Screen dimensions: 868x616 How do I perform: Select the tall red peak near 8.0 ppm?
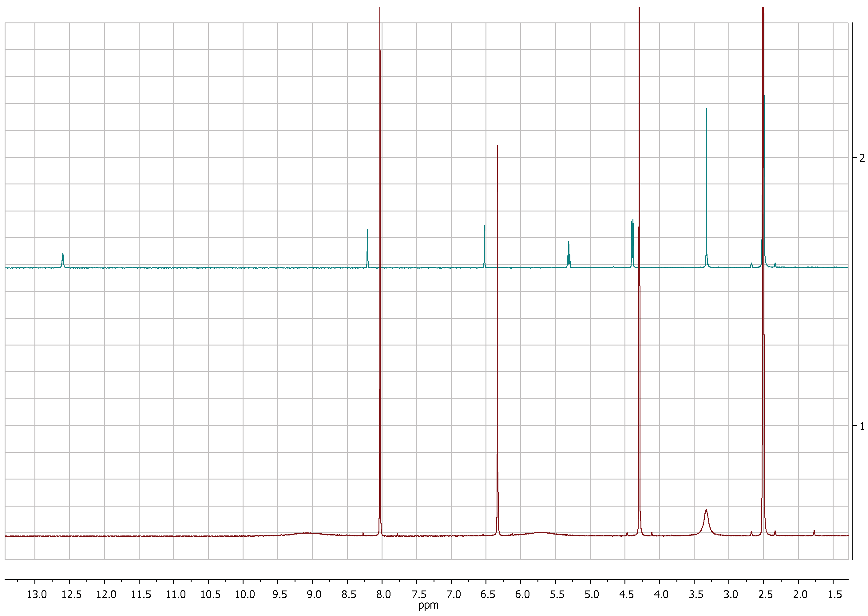pyautogui.click(x=379, y=152)
